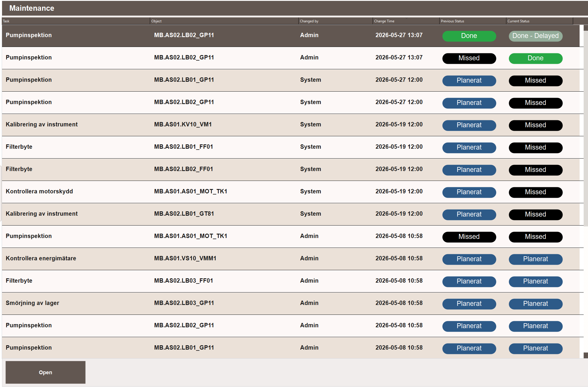Select object MB.AS02.LB01_GT81

[x=184, y=214]
